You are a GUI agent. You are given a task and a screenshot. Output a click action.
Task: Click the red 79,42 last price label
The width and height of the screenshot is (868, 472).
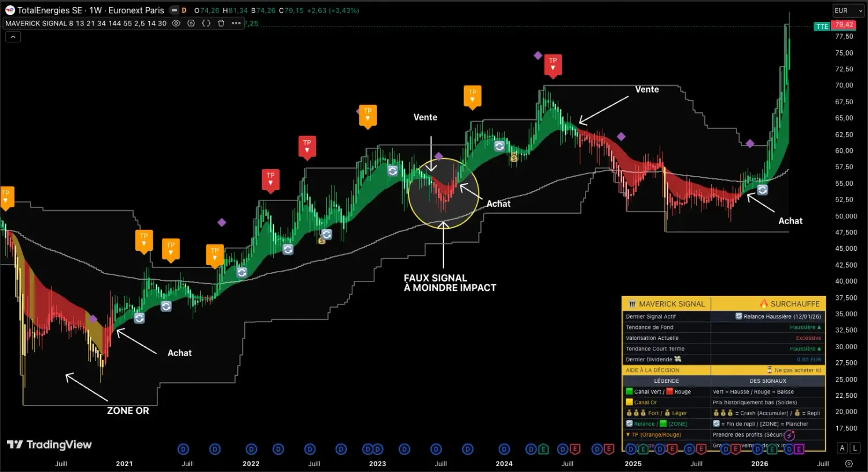(844, 24)
